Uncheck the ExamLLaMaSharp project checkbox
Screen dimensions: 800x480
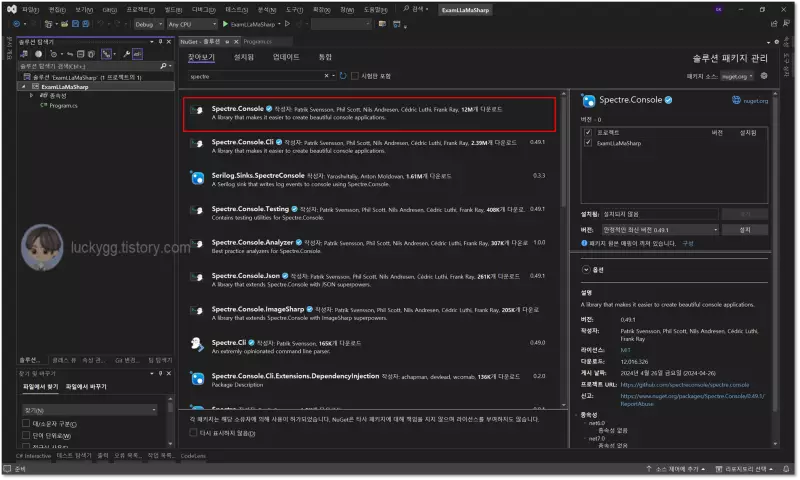(x=588, y=143)
